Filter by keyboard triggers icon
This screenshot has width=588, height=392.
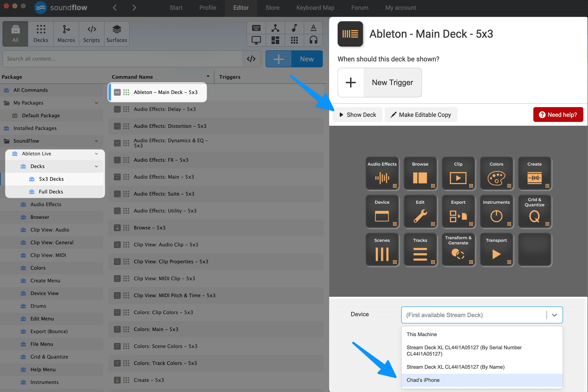[256, 28]
